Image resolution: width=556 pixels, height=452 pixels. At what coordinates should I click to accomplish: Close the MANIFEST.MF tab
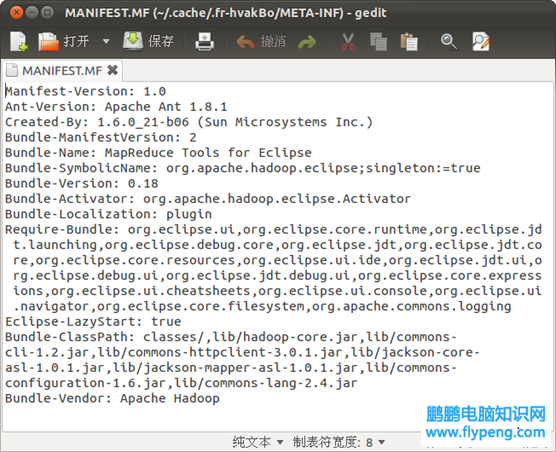click(112, 70)
